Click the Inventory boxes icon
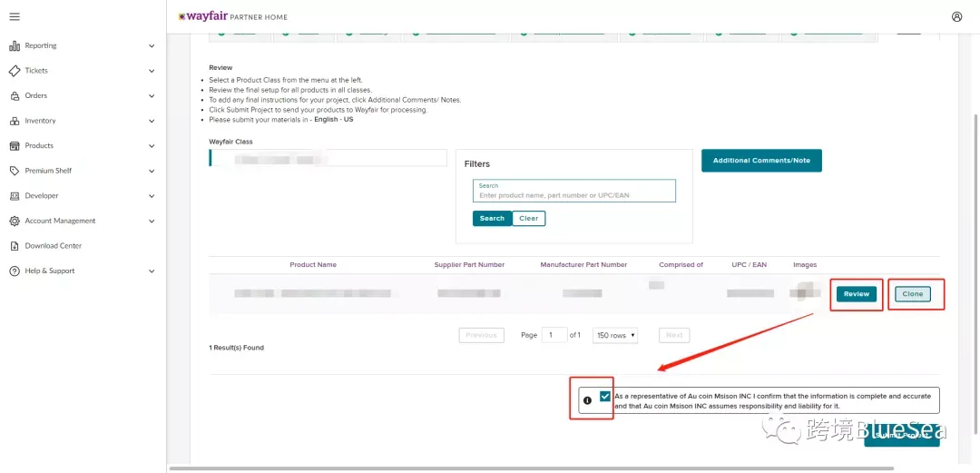The image size is (980, 473). coord(15,121)
